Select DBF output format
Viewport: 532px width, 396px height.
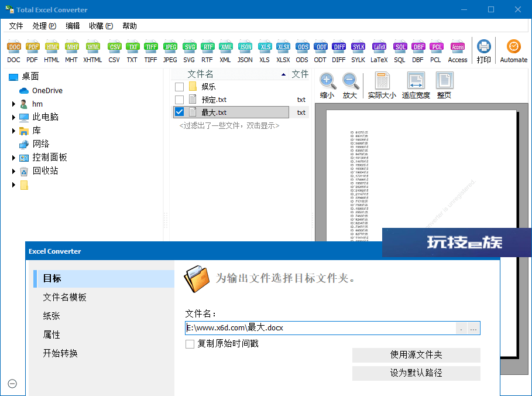pos(418,51)
